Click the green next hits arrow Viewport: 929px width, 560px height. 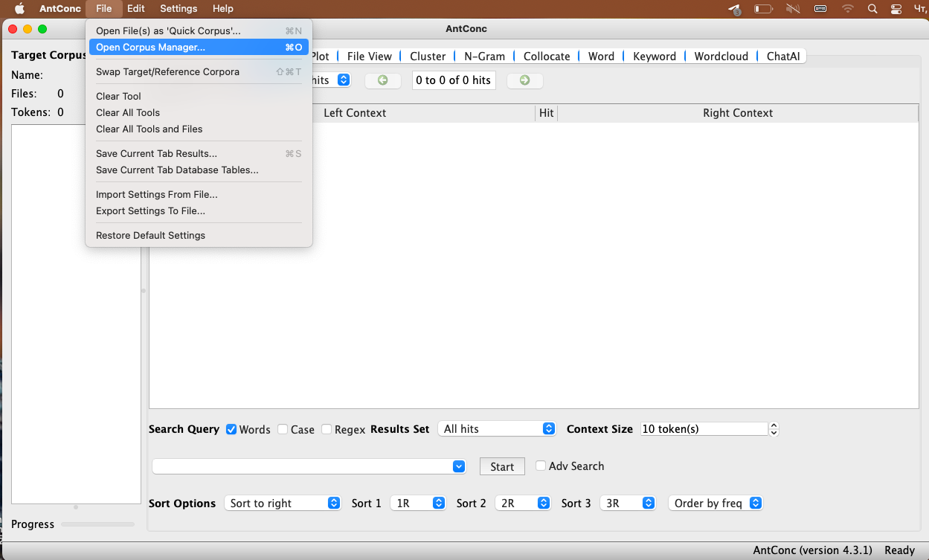[525, 80]
